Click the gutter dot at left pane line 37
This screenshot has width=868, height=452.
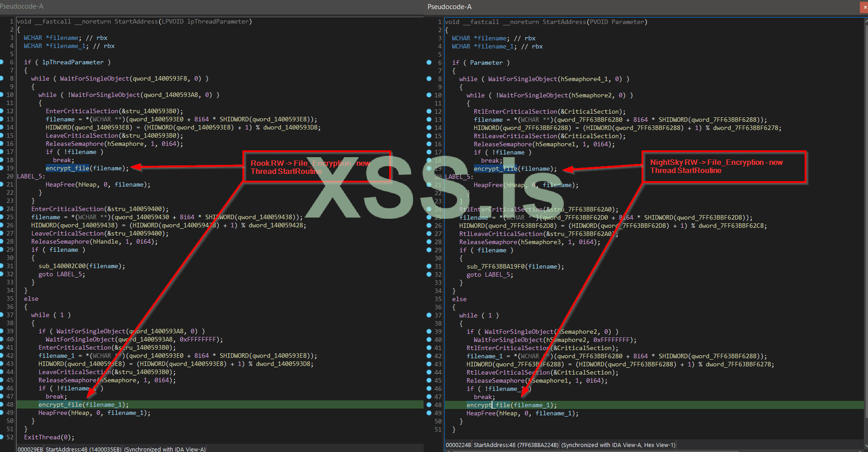pyautogui.click(x=1, y=315)
